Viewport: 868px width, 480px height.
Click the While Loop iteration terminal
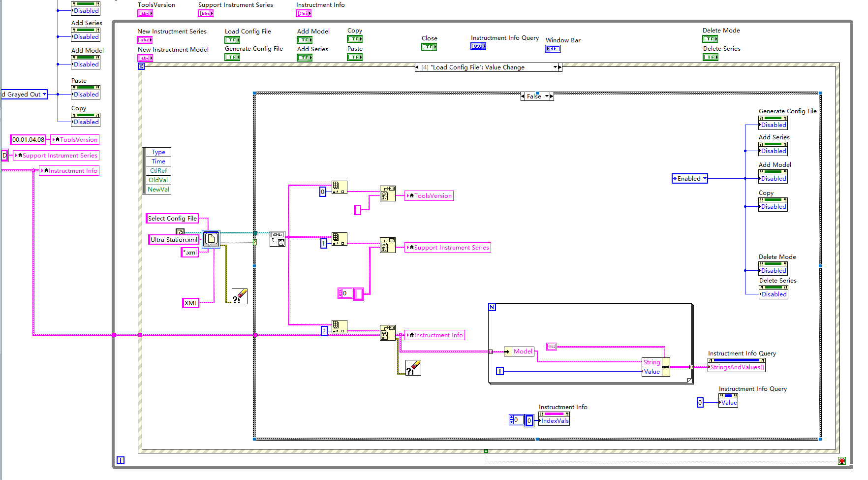pyautogui.click(x=121, y=460)
